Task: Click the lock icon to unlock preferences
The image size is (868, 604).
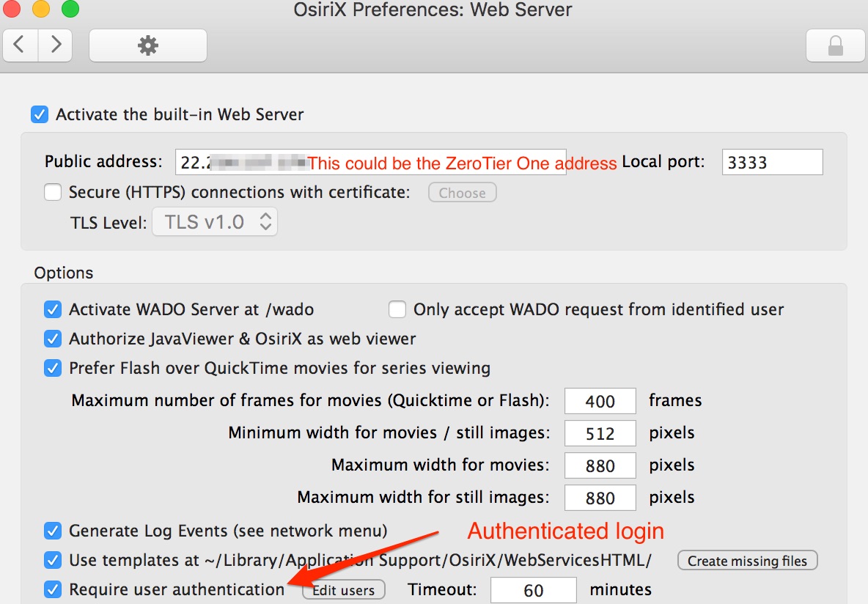Action: 835,45
